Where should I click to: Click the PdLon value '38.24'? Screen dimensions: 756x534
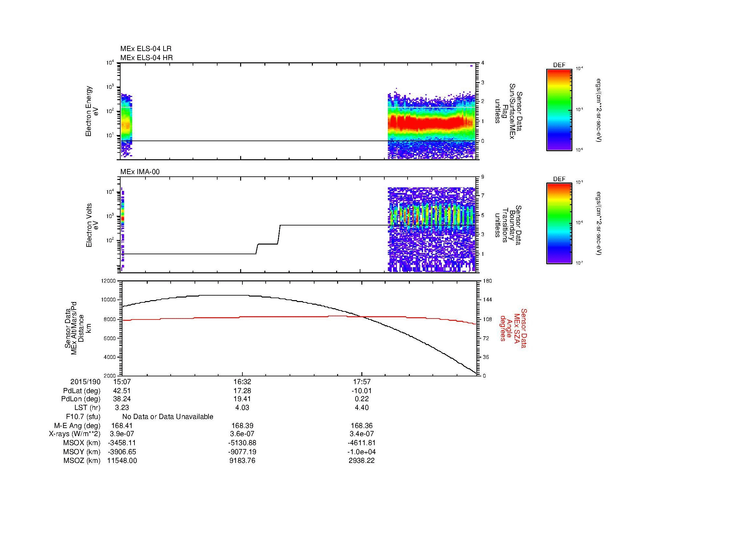pos(122,399)
